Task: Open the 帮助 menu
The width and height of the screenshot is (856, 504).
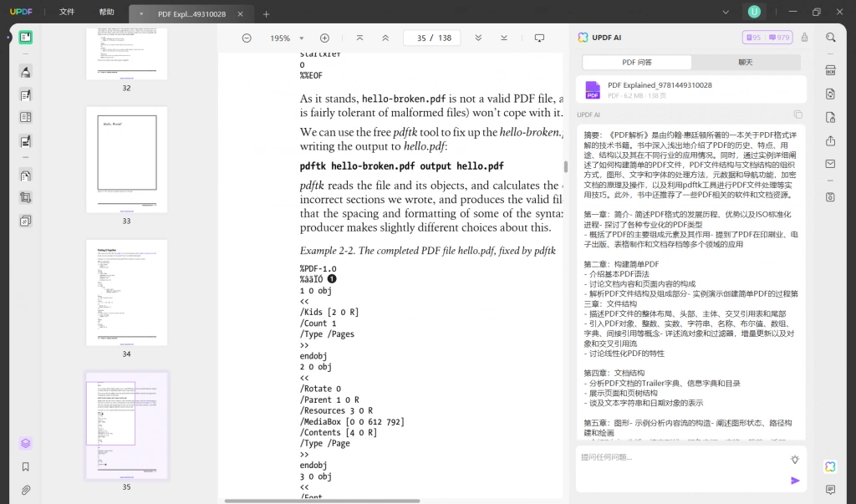Action: tap(106, 12)
